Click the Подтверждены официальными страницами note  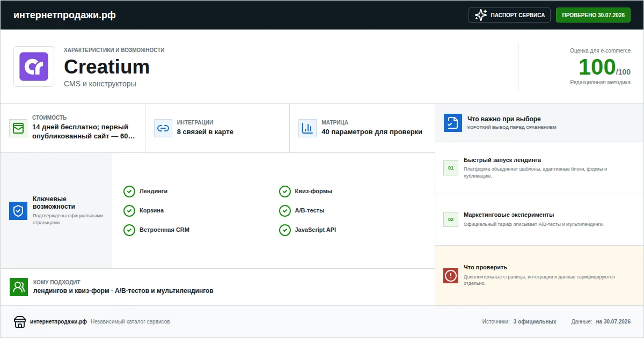(68, 219)
